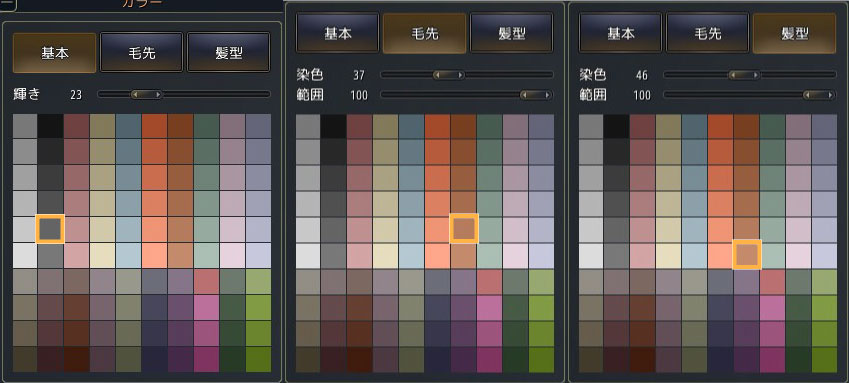This screenshot has width=849, height=383.
Task: Click the 染色 value 37
Action: coord(359,75)
